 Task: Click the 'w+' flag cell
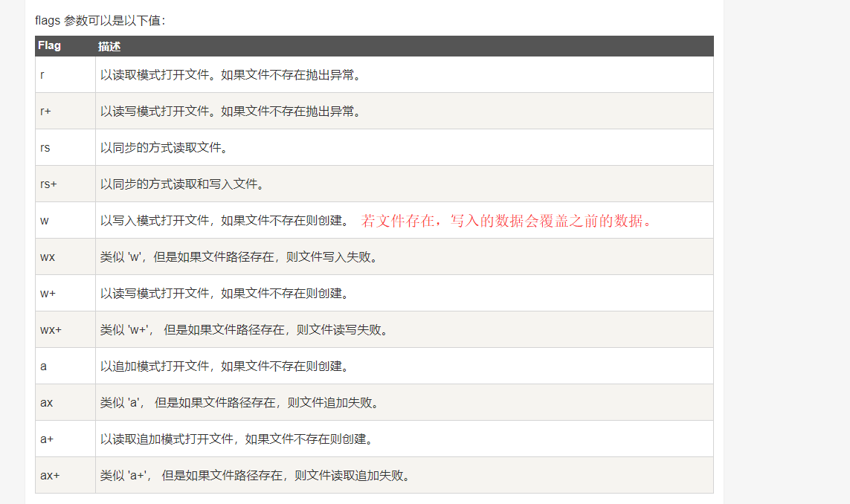pos(48,294)
